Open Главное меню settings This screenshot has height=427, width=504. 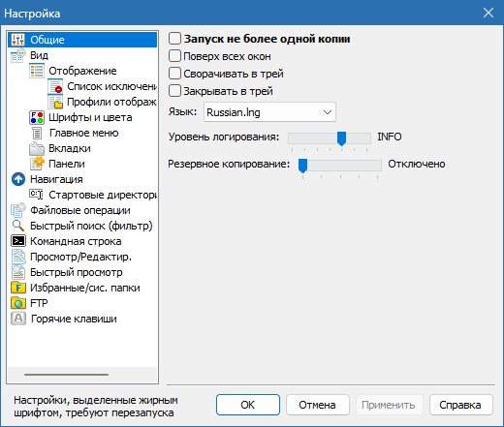click(x=83, y=133)
